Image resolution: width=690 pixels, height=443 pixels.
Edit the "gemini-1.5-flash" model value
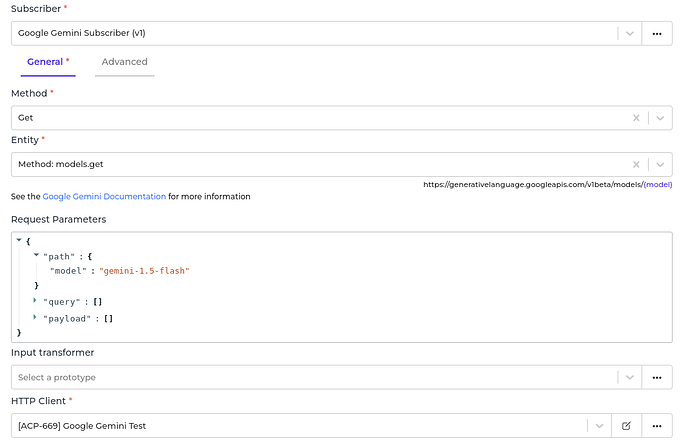click(144, 271)
